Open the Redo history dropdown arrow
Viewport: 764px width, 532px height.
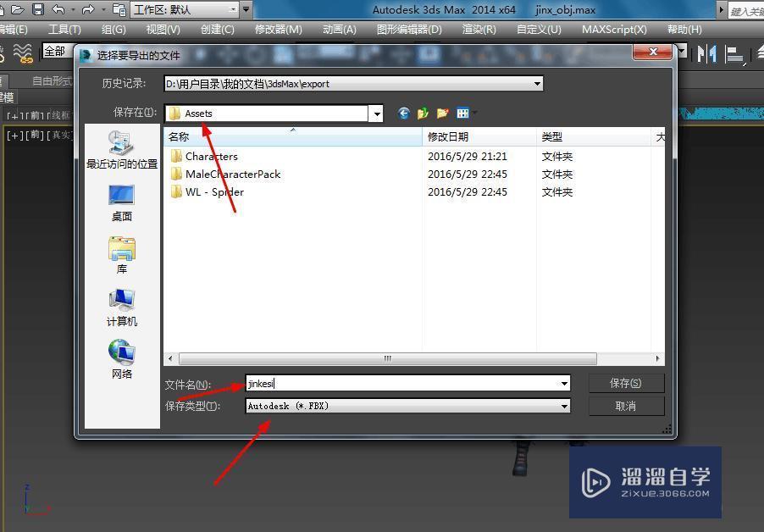coord(103,9)
